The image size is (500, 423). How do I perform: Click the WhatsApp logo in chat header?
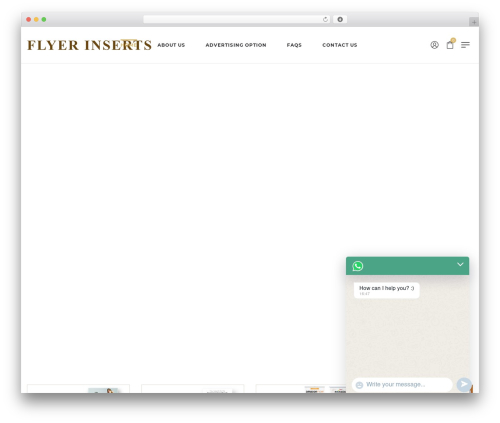(x=358, y=266)
